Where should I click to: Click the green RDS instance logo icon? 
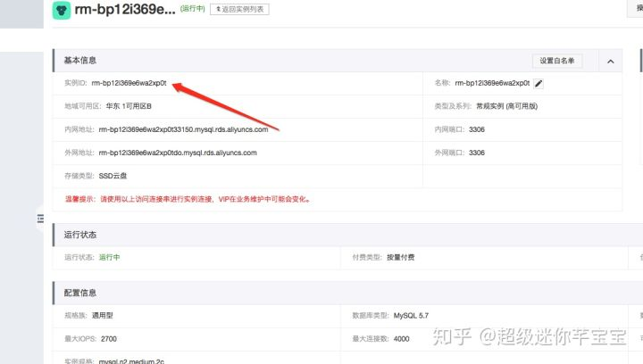tap(62, 10)
